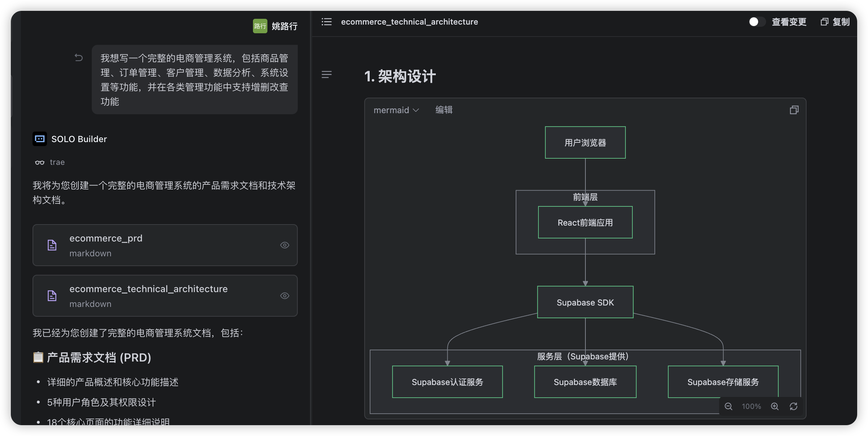The image size is (868, 436).
Task: Preview ecommerce_prd with eye icon
Action: 285,245
